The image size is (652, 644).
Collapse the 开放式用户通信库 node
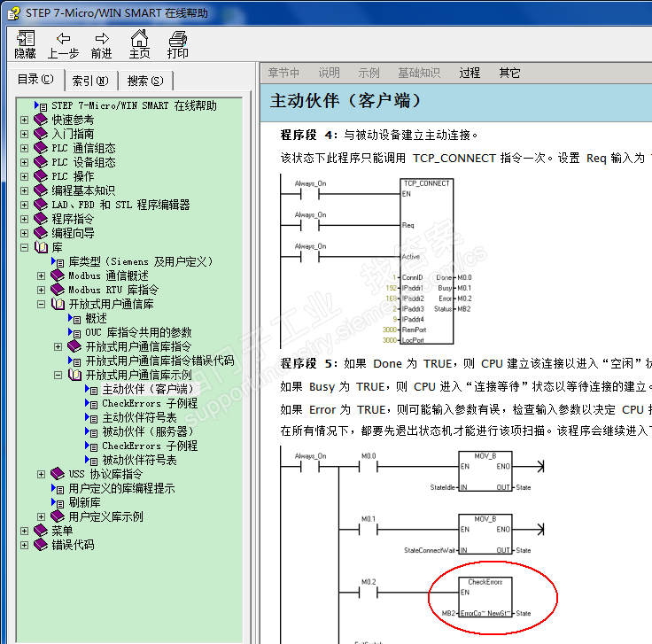pos(41,304)
